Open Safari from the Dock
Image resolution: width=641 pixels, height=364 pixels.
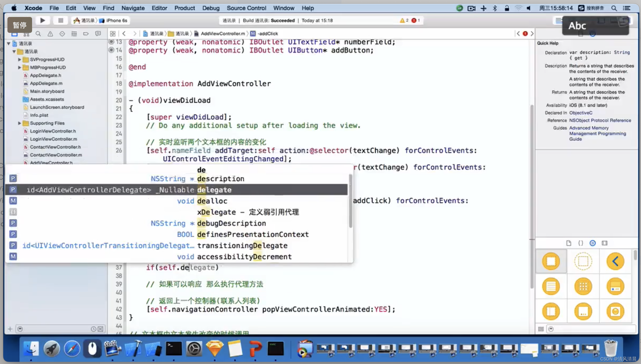(x=72, y=349)
